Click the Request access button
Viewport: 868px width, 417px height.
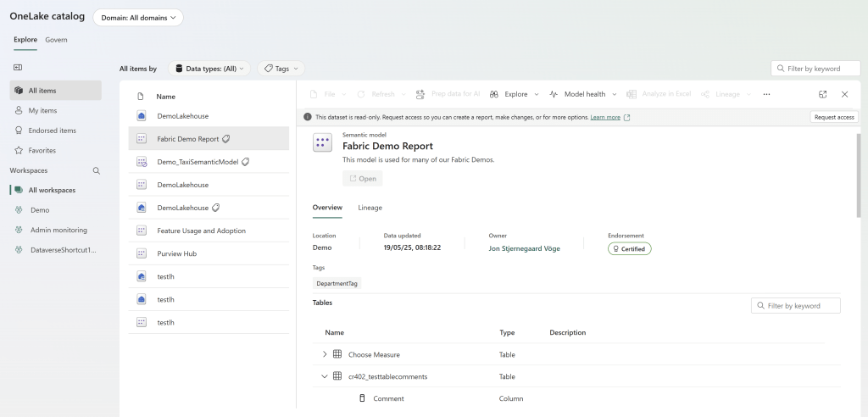coord(833,117)
